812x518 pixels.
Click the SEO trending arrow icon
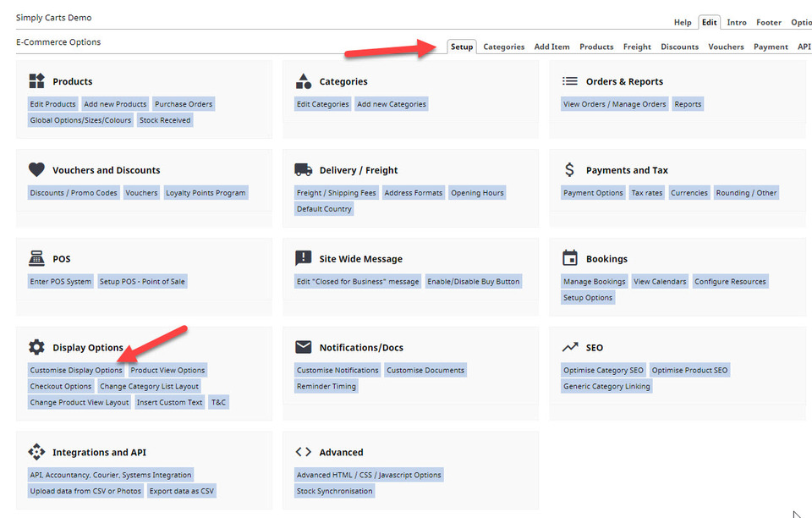[569, 346]
